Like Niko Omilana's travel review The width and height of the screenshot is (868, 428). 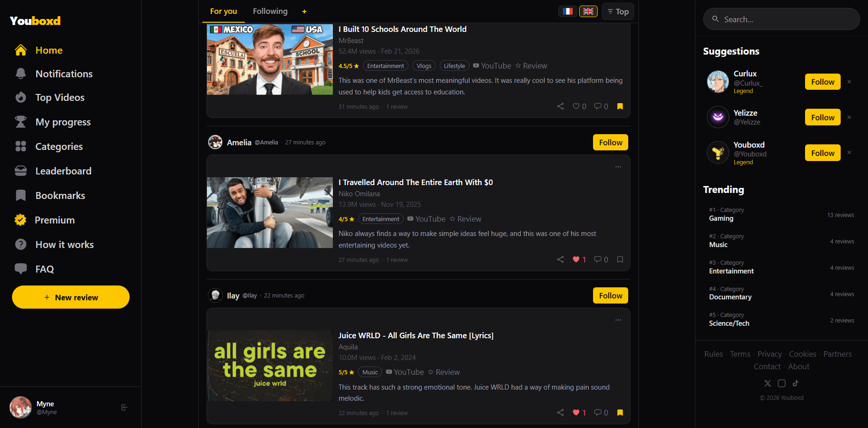(x=576, y=259)
